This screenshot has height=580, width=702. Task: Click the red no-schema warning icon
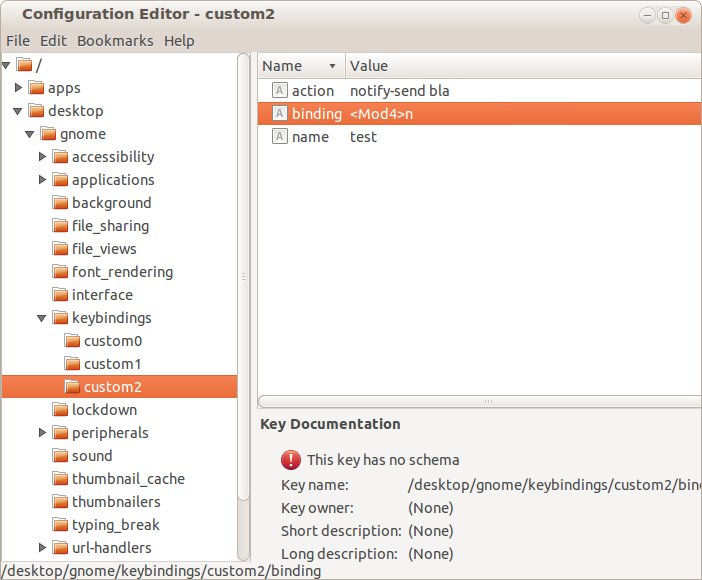[291, 460]
